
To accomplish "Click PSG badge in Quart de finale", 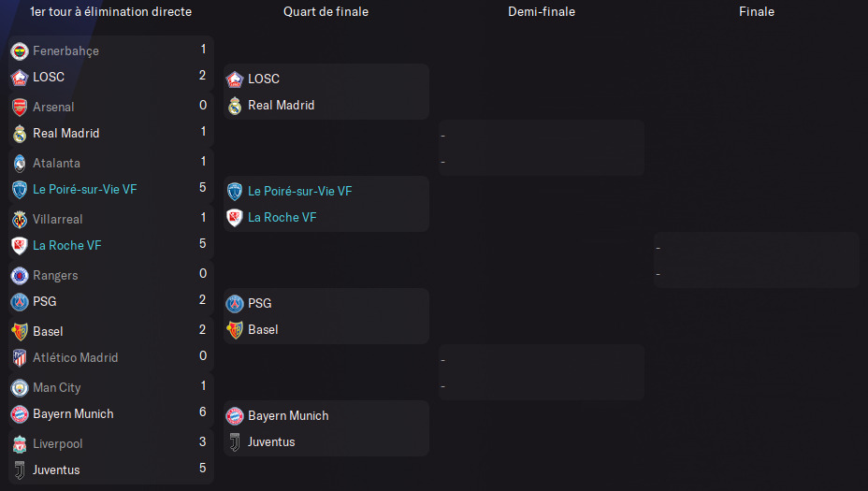I will click(x=235, y=303).
